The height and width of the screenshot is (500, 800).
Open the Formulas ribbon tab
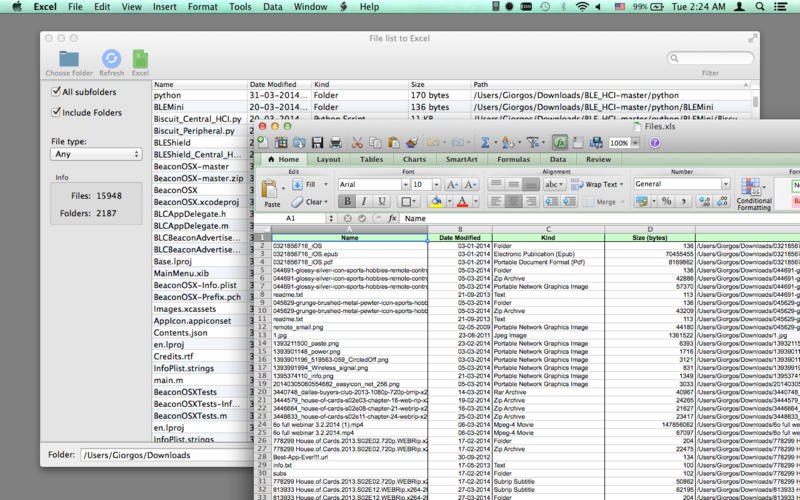(x=513, y=159)
